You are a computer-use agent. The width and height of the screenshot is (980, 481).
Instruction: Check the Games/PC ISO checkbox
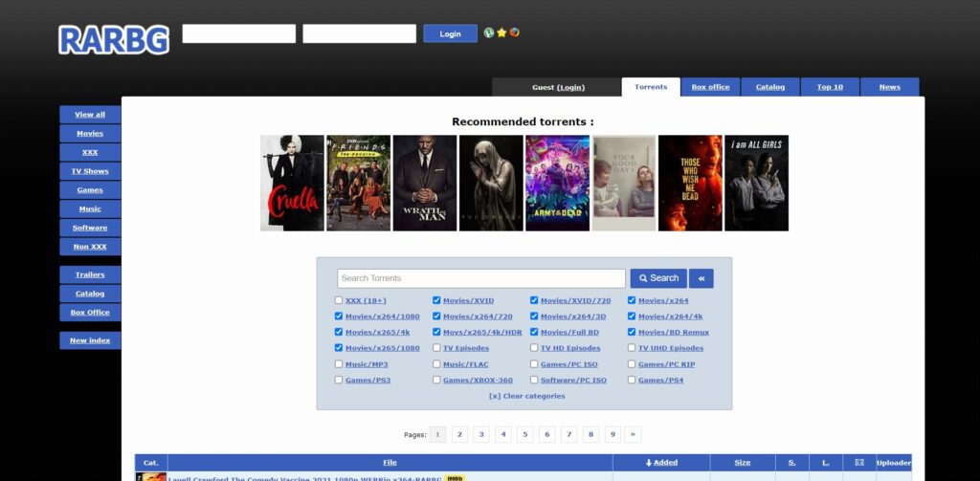click(534, 364)
